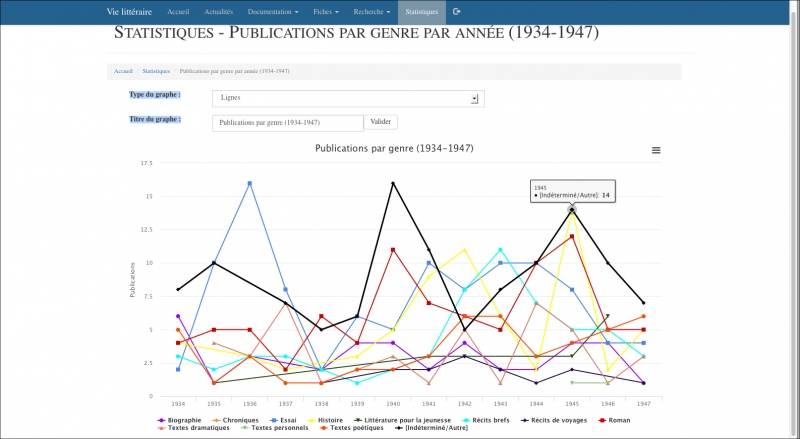Expand the Fiches dropdown menu

(325, 12)
